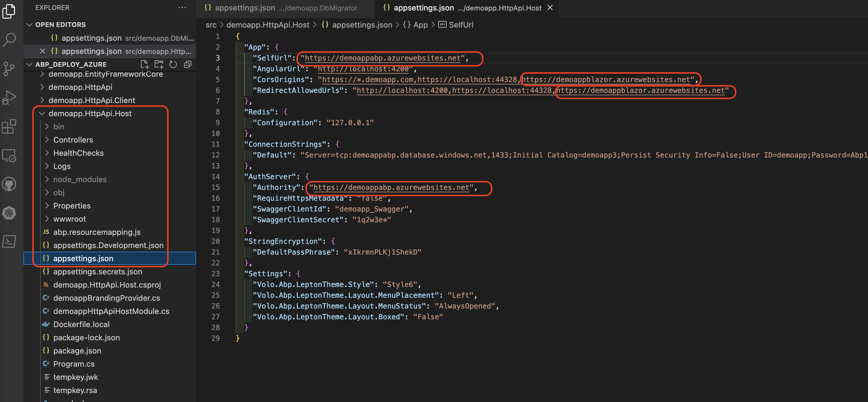This screenshot has width=868, height=402.
Task: Click the SelfUrl azurewebsites link
Action: pos(382,58)
